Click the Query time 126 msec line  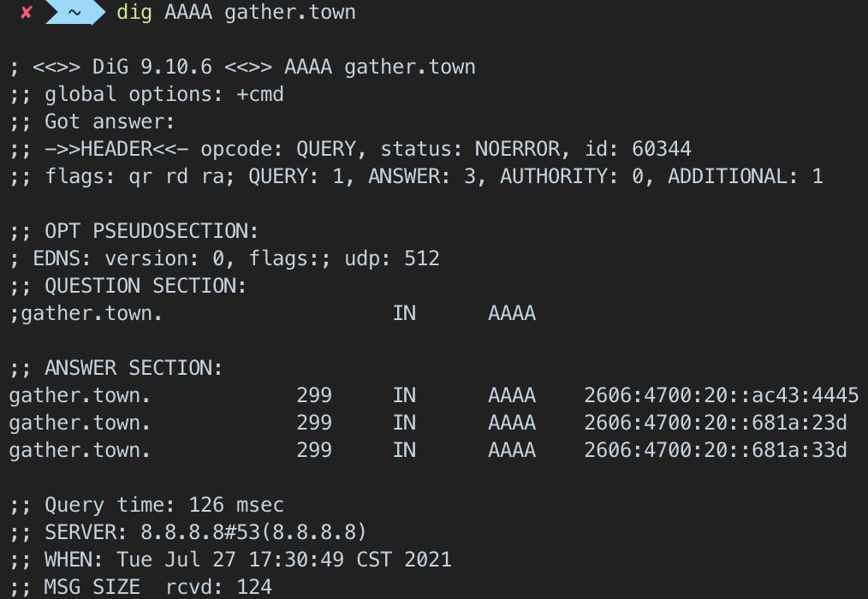click(x=146, y=505)
